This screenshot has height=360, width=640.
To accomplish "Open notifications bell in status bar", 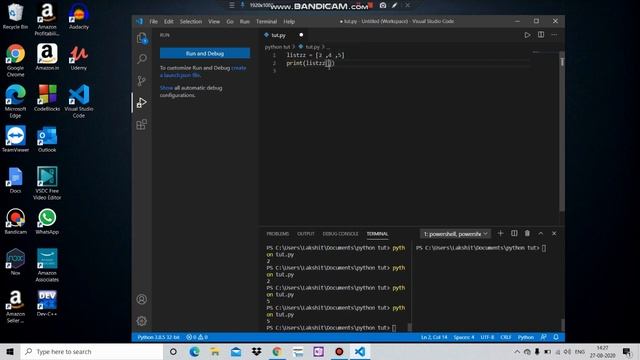I will coord(556,337).
